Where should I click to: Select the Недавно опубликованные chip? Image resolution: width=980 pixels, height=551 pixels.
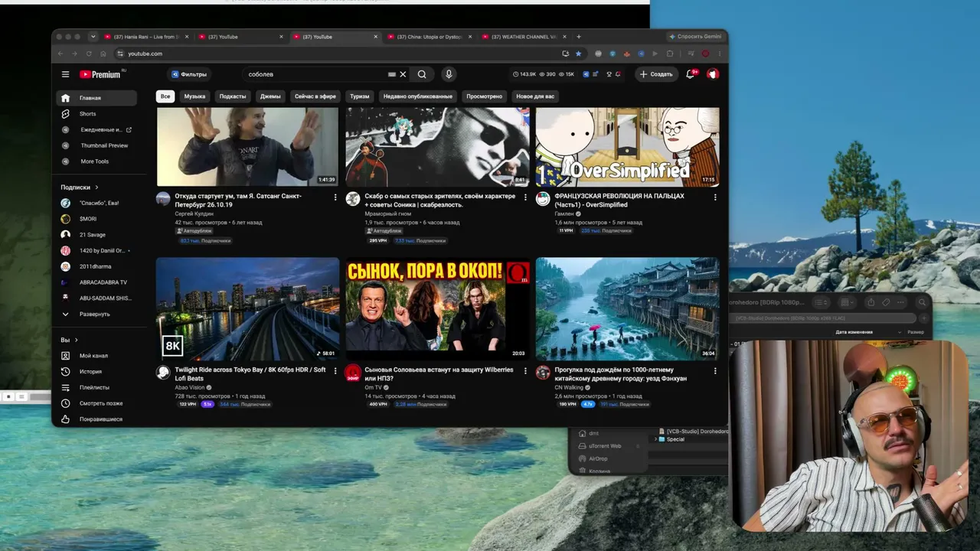pyautogui.click(x=418, y=96)
